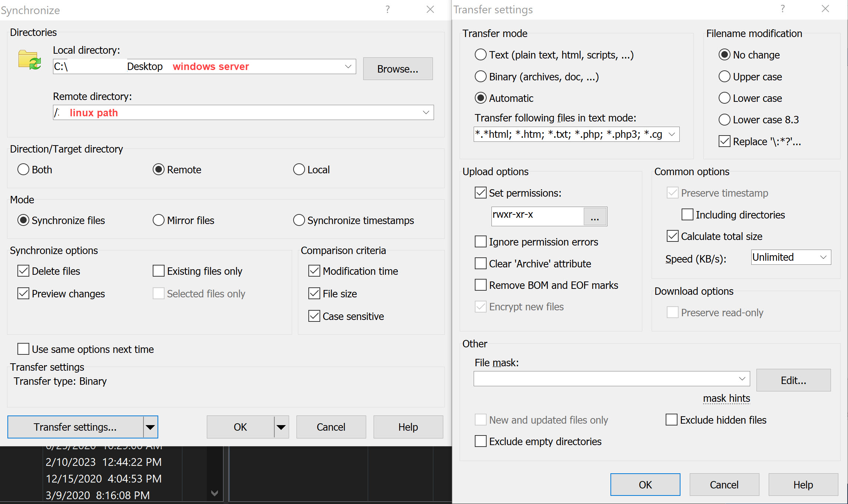
Task: Click the Browse button
Action: tap(398, 69)
